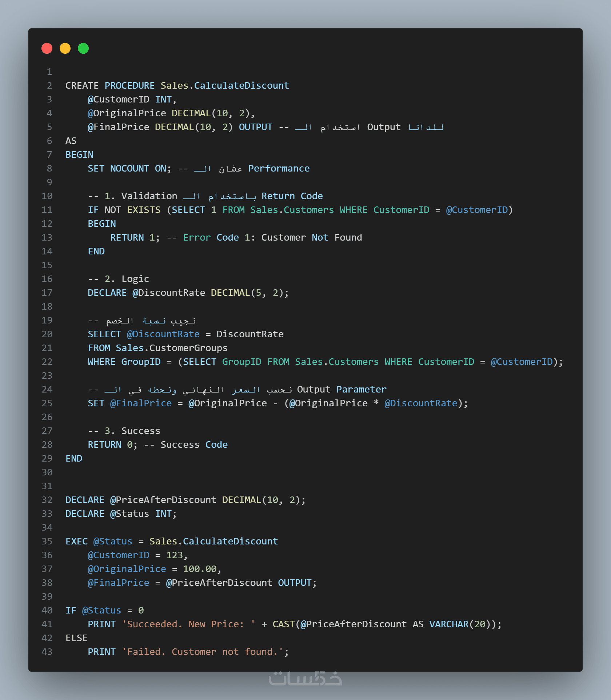Click FROM Sales.CustomerGroups text
The height and width of the screenshot is (700, 611).
pyautogui.click(x=157, y=348)
